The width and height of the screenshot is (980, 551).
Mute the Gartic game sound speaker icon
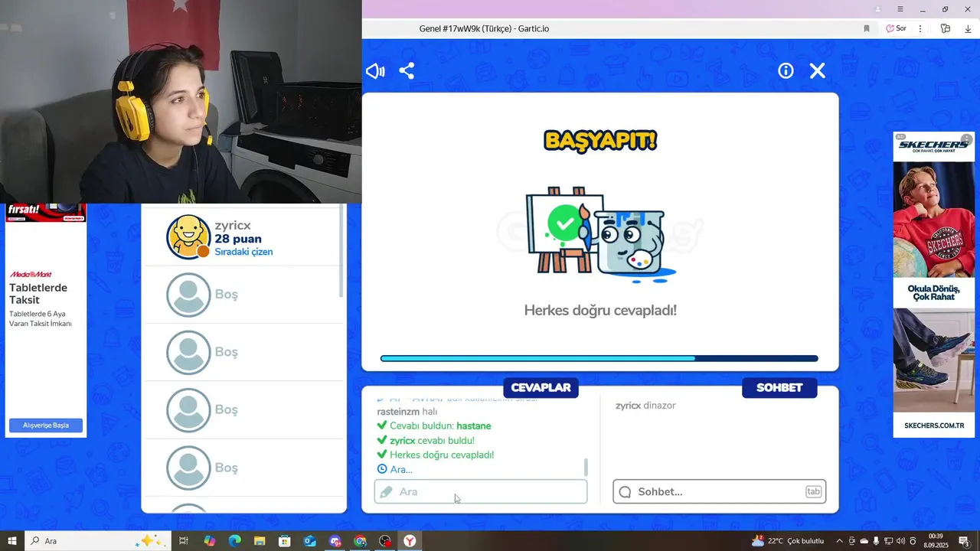(x=375, y=71)
